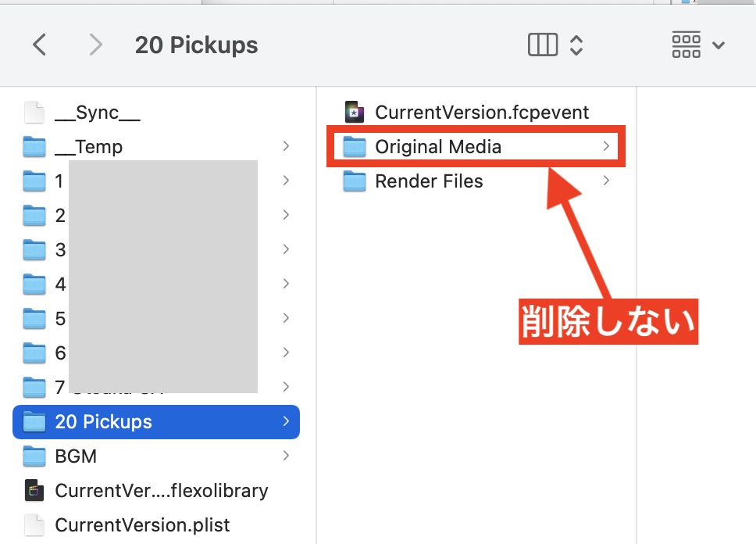Expand chevron of folder 6
The width and height of the screenshot is (756, 544).
coord(286,353)
